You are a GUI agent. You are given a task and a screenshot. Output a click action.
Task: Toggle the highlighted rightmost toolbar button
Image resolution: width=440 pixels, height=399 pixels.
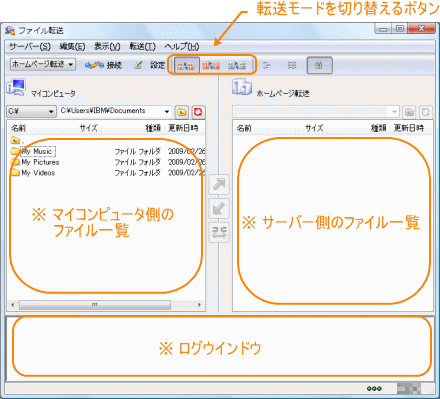click(319, 65)
